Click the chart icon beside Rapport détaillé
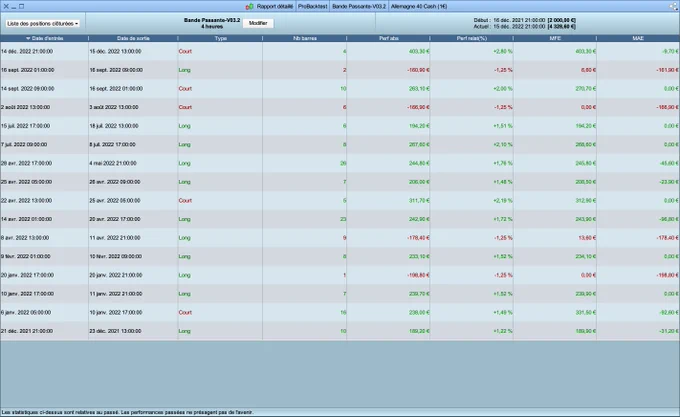This screenshot has width=680, height=417. click(x=249, y=7)
